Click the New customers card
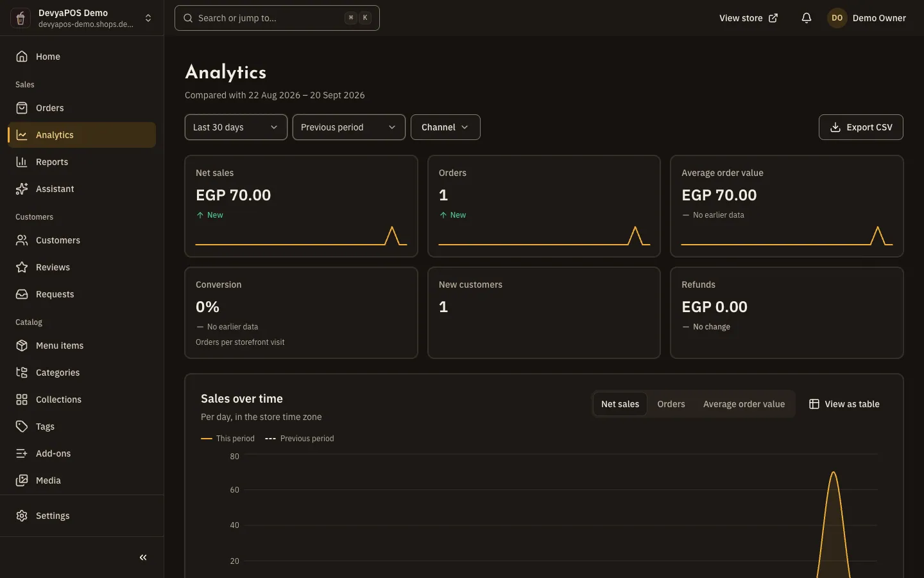This screenshot has height=578, width=924. (544, 313)
